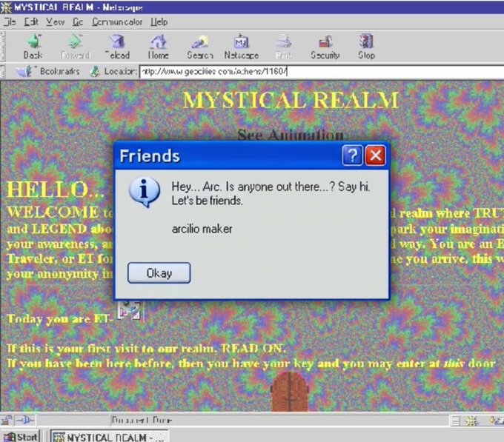Close the Friends dialog with the red X
This screenshot has width=504, height=442.
[375, 155]
